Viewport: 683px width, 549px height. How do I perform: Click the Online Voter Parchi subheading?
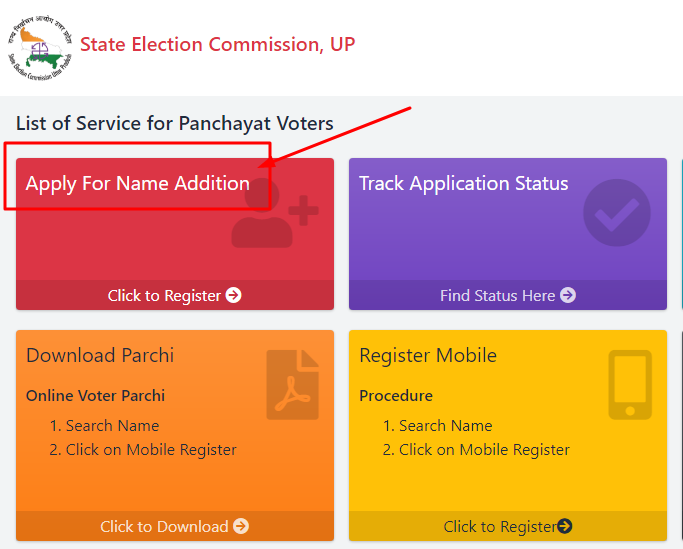tap(95, 396)
